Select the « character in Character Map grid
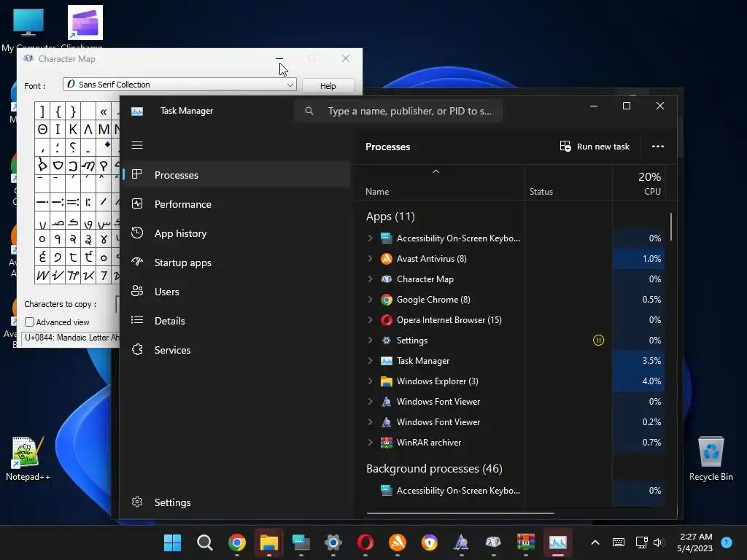Viewport: 747px width, 560px height. (104, 112)
